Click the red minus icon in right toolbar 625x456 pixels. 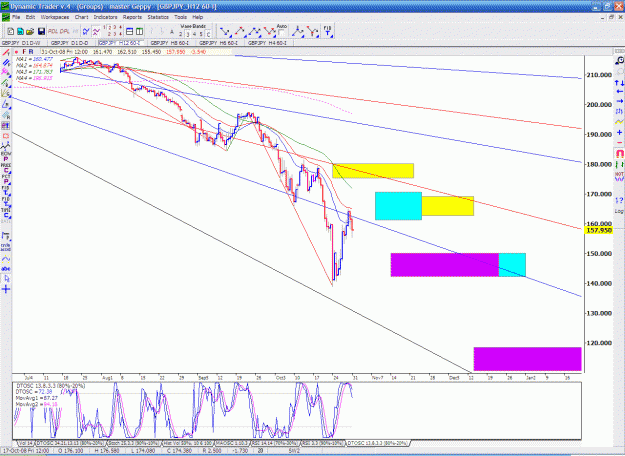tap(619, 142)
